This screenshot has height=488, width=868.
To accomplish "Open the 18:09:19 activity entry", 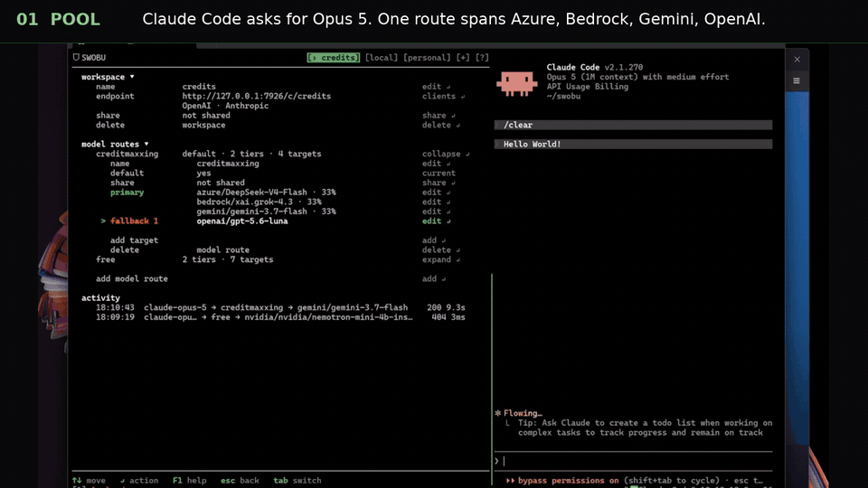I will coord(280,317).
